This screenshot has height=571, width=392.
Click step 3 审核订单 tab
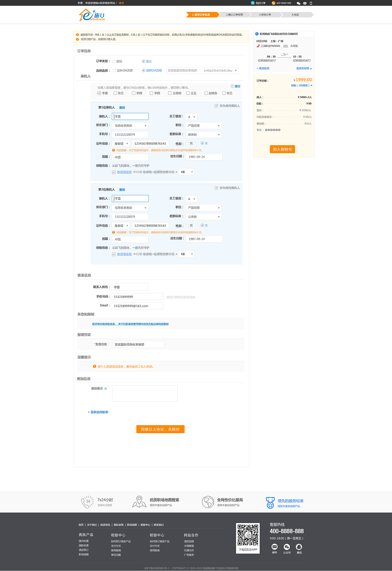coord(265,15)
